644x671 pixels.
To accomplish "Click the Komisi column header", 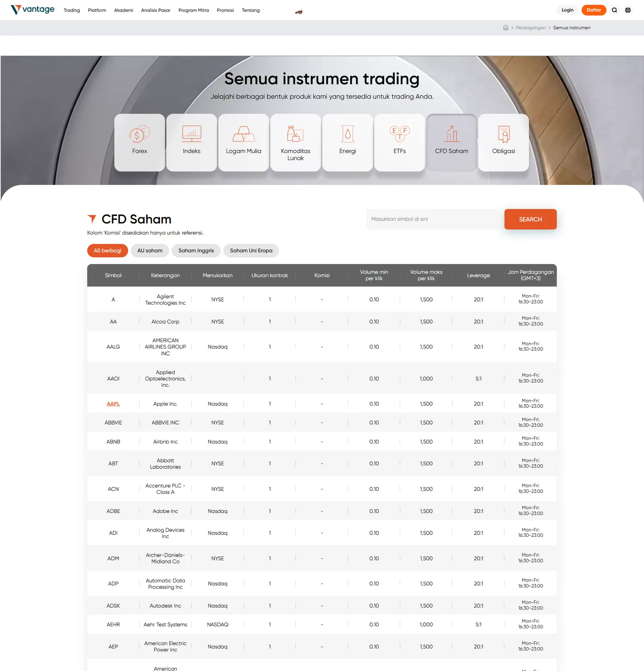I will coord(322,275).
